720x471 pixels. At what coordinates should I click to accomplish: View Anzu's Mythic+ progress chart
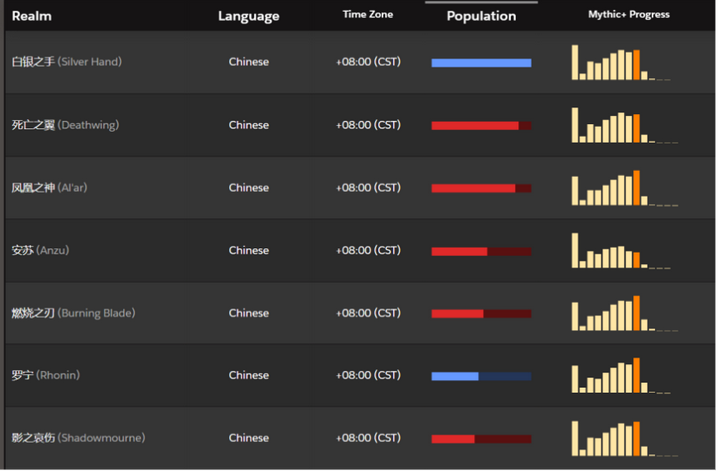coord(621,251)
